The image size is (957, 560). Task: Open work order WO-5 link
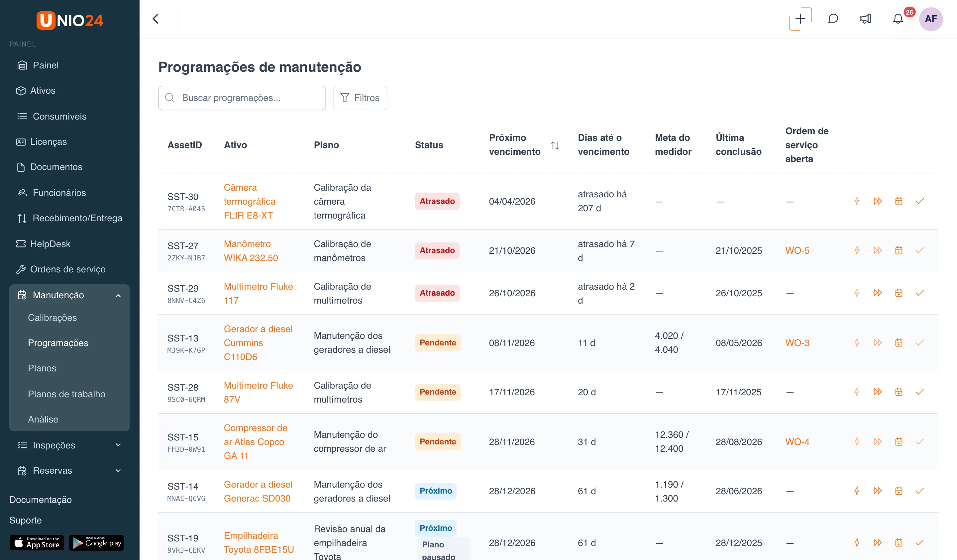[797, 250]
